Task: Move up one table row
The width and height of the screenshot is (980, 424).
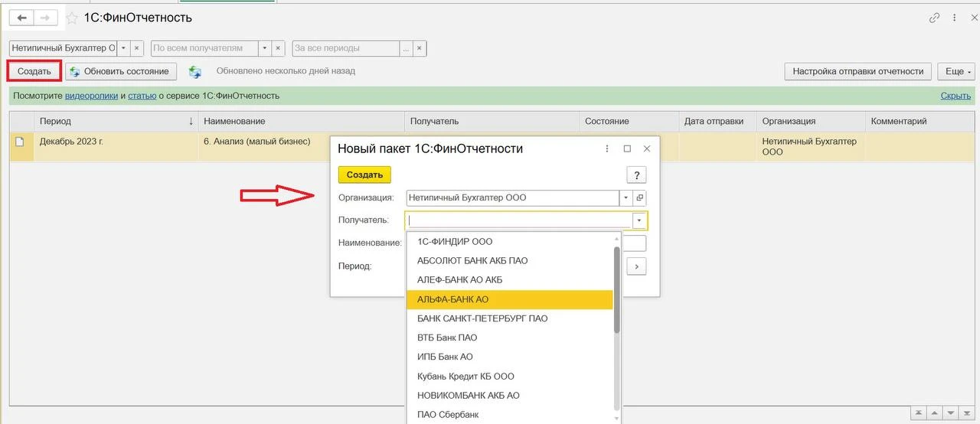Action: pyautogui.click(x=936, y=413)
